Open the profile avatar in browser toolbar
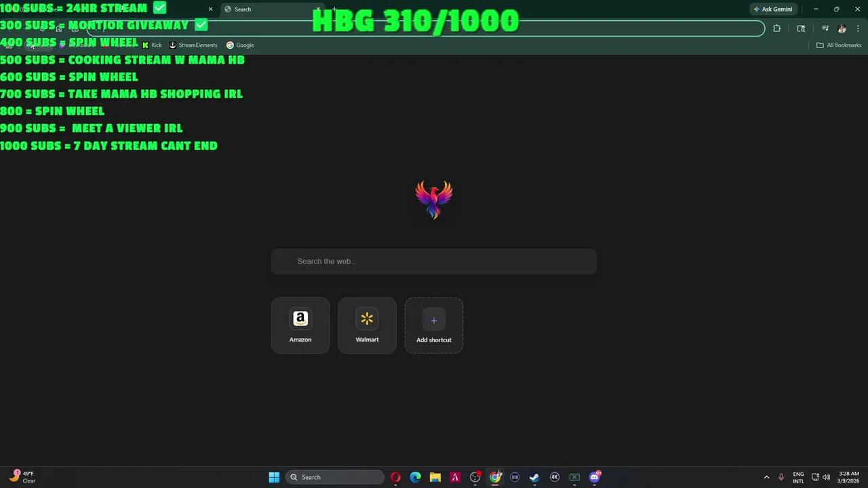Image resolution: width=868 pixels, height=488 pixels. tap(842, 28)
